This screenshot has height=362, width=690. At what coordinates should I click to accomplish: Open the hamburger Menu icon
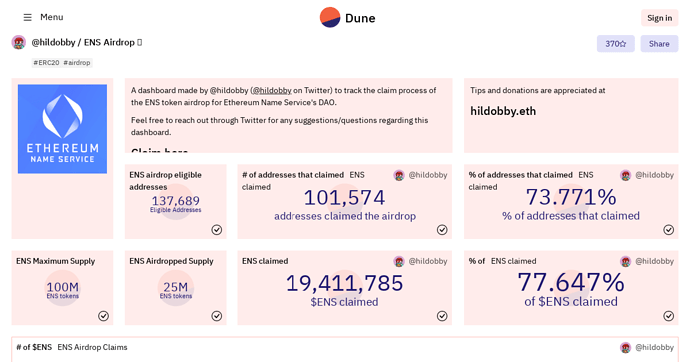(27, 17)
